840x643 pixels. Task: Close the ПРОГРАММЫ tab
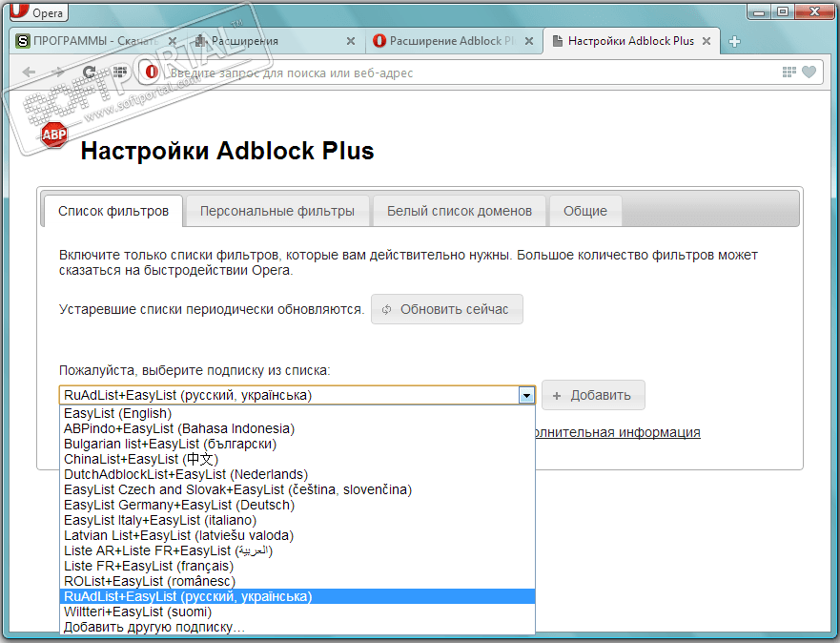(x=173, y=41)
